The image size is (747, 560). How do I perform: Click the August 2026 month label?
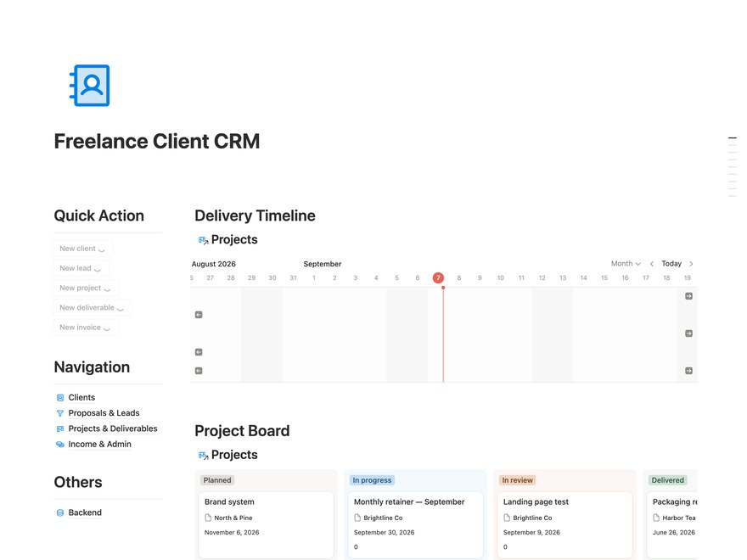213,264
